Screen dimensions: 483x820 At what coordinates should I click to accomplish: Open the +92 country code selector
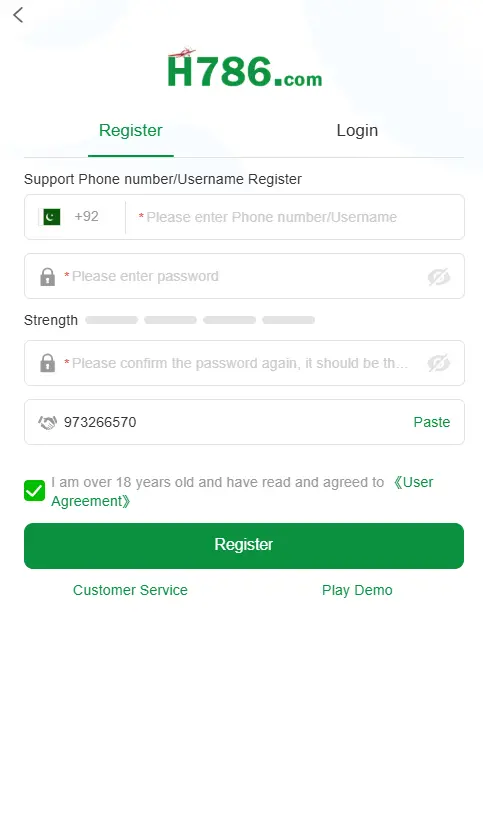click(x=86, y=217)
